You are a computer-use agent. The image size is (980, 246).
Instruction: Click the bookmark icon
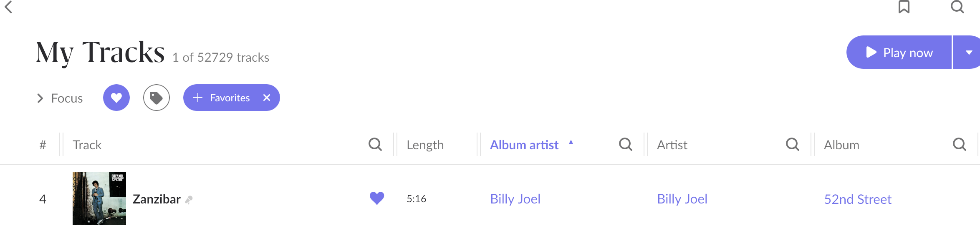tap(904, 7)
